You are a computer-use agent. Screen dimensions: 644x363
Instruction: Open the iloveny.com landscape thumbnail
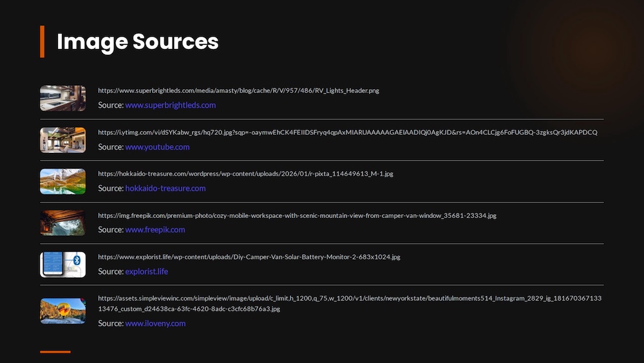(62, 311)
